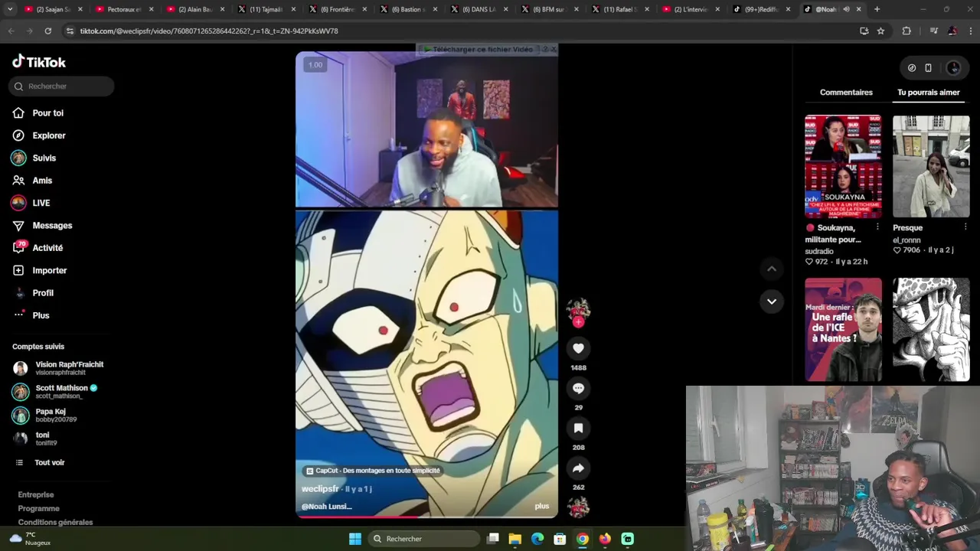Open the Programme footer link
The width and height of the screenshot is (980, 551).
pyautogui.click(x=38, y=508)
